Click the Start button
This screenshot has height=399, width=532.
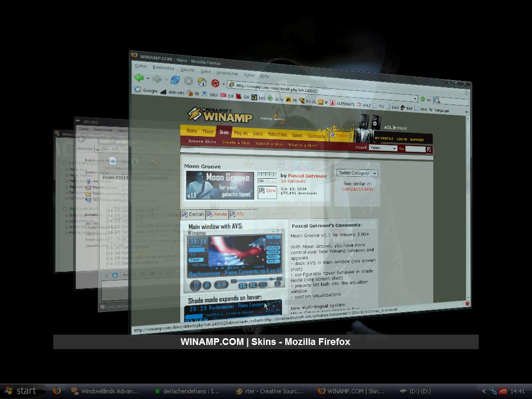pyautogui.click(x=22, y=391)
